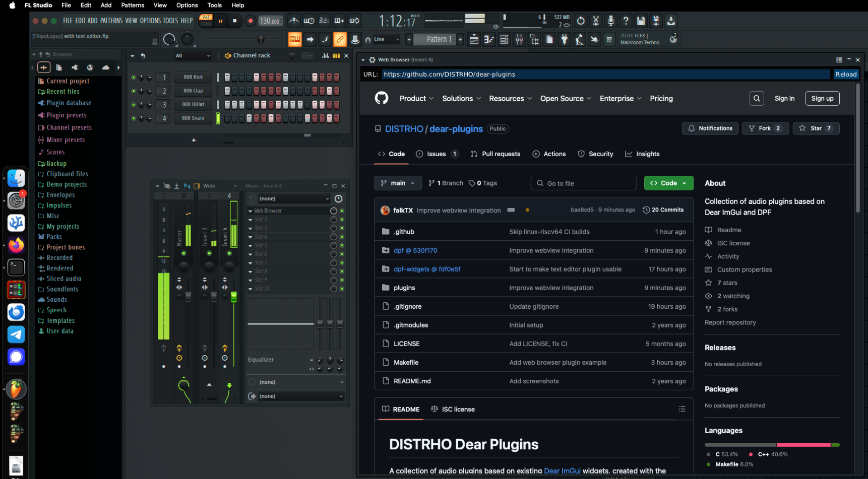
Task: Open the Mixer toolbar icon
Action: [519, 39]
